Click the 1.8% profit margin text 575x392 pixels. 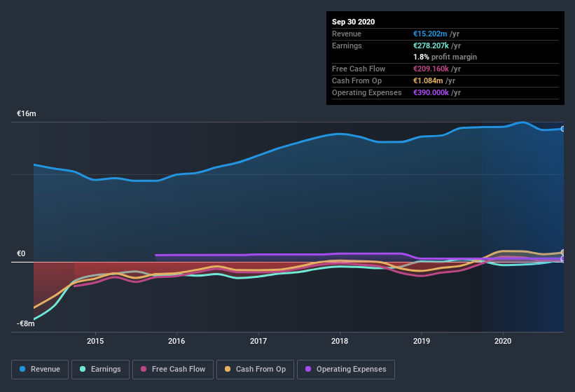point(445,57)
